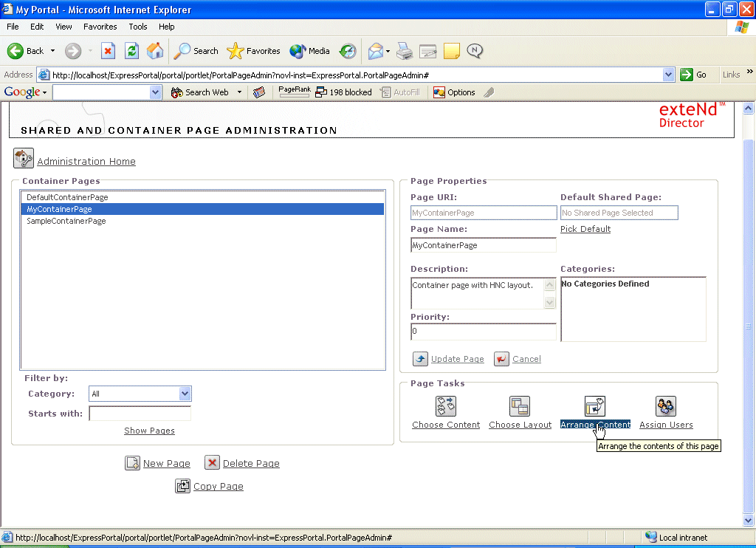756x548 pixels.
Task: Click the Show Pages link
Action: click(x=149, y=431)
